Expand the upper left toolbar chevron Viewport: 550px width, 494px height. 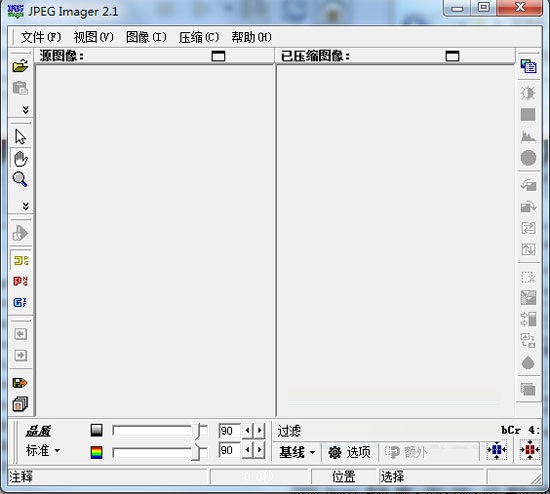click(x=25, y=110)
